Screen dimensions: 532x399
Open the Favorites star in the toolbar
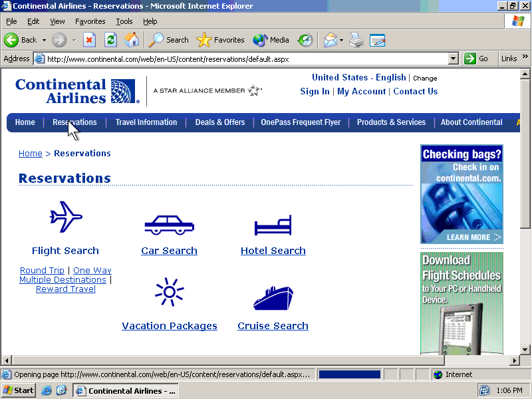220,40
